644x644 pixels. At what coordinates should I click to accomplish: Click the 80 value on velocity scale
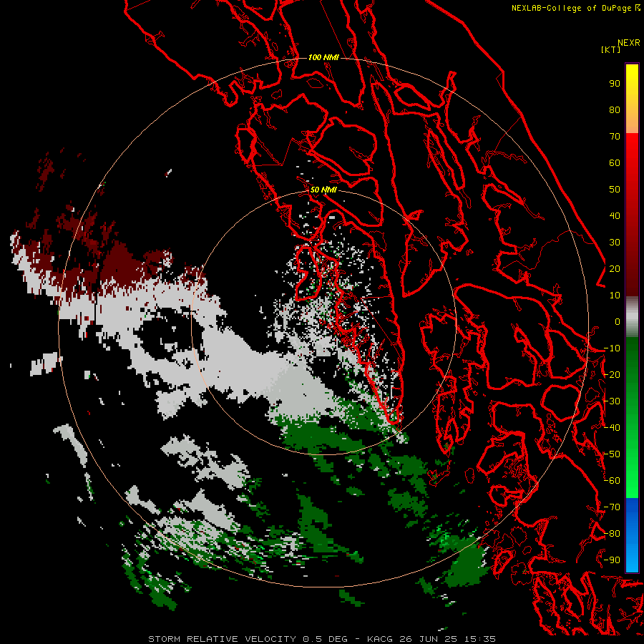point(615,109)
